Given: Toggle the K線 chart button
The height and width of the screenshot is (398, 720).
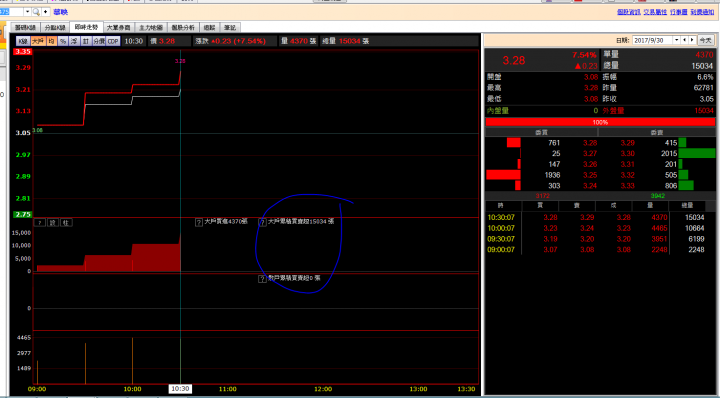Looking at the screenshot, I should (x=23, y=41).
